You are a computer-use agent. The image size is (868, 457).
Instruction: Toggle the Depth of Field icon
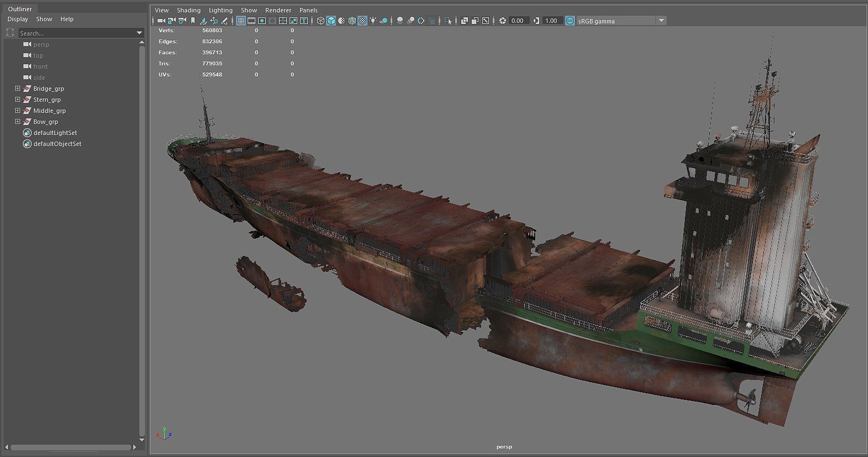tap(432, 21)
